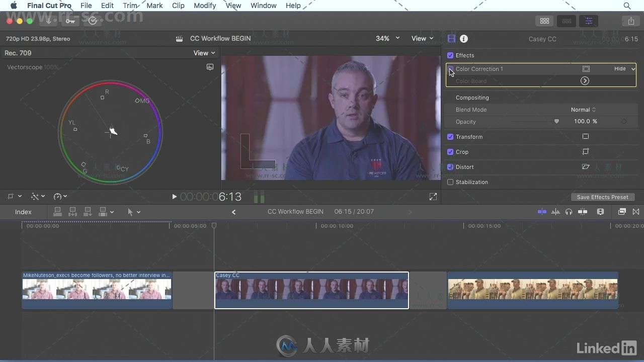Select the Casey CC timeline clip
Viewport: 644px width, 362px height.
click(x=311, y=290)
